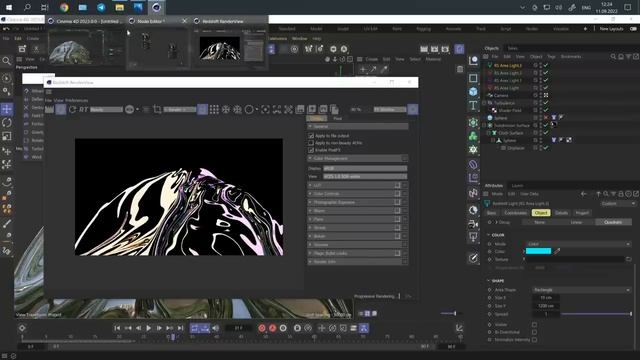The image size is (640, 360).
Task: Open Google Chrome from the taskbar
Action: 64,7
